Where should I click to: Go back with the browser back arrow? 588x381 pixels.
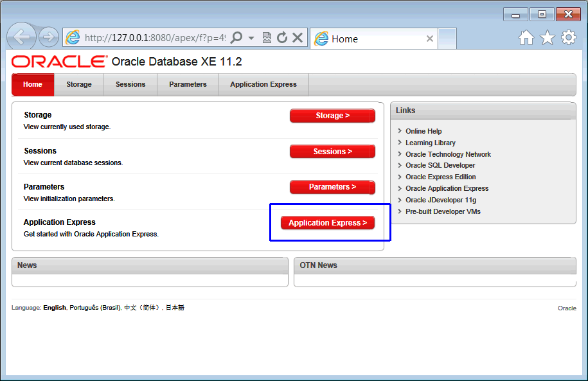coord(21,37)
